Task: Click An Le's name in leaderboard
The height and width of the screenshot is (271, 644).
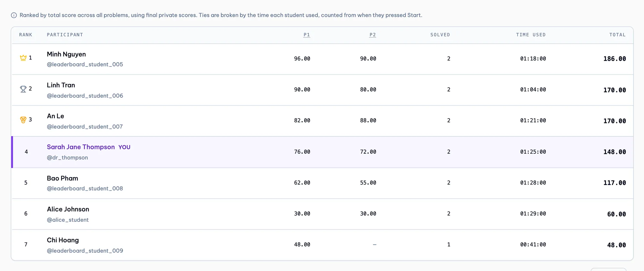Action: (55, 116)
